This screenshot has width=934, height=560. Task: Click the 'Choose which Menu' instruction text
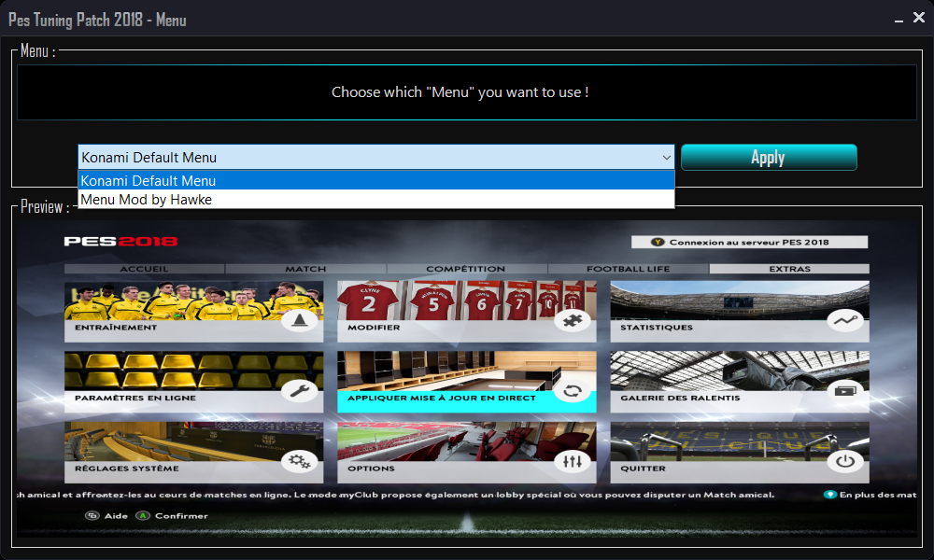coord(460,92)
